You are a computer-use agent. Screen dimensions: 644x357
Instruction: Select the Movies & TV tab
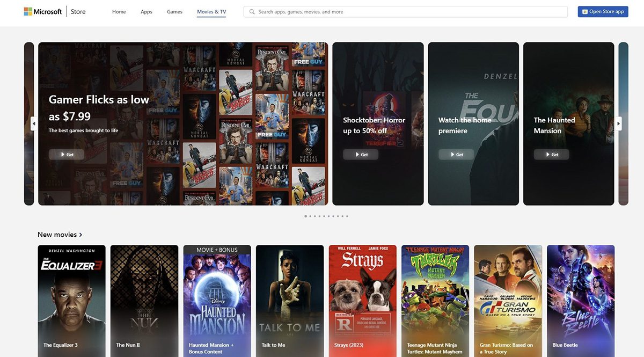tap(211, 12)
